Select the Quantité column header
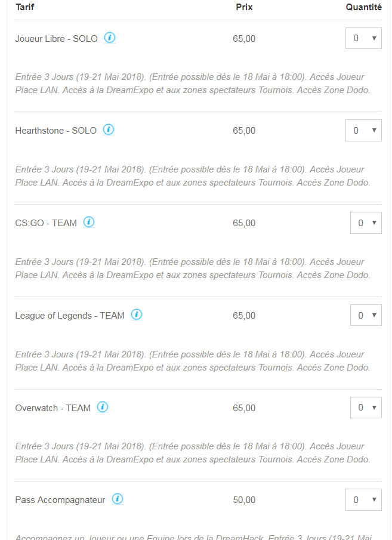 click(x=364, y=7)
